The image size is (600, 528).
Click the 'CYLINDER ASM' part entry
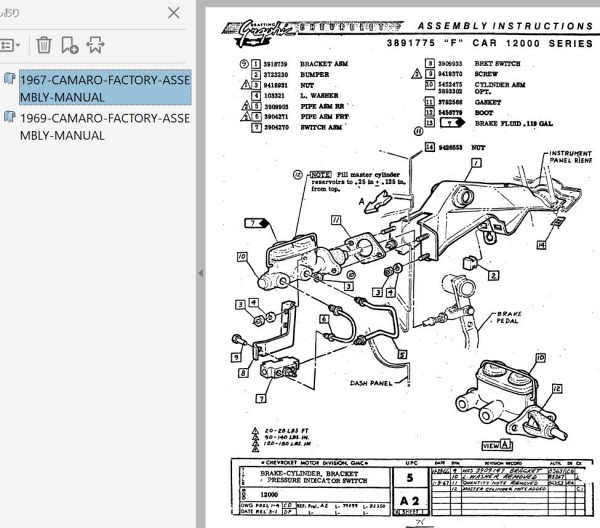(x=500, y=85)
